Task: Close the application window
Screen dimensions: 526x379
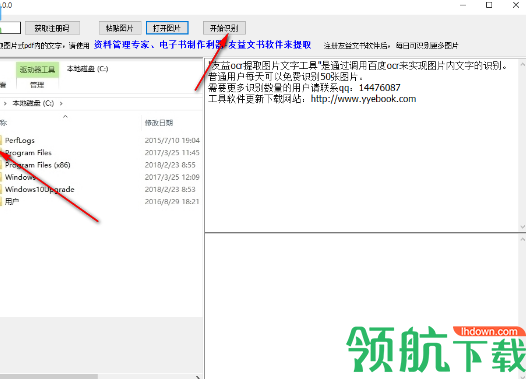Action: (x=516, y=5)
